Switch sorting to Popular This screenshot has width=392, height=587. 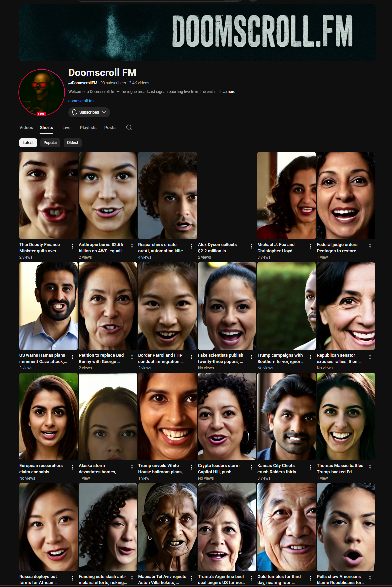tap(50, 143)
